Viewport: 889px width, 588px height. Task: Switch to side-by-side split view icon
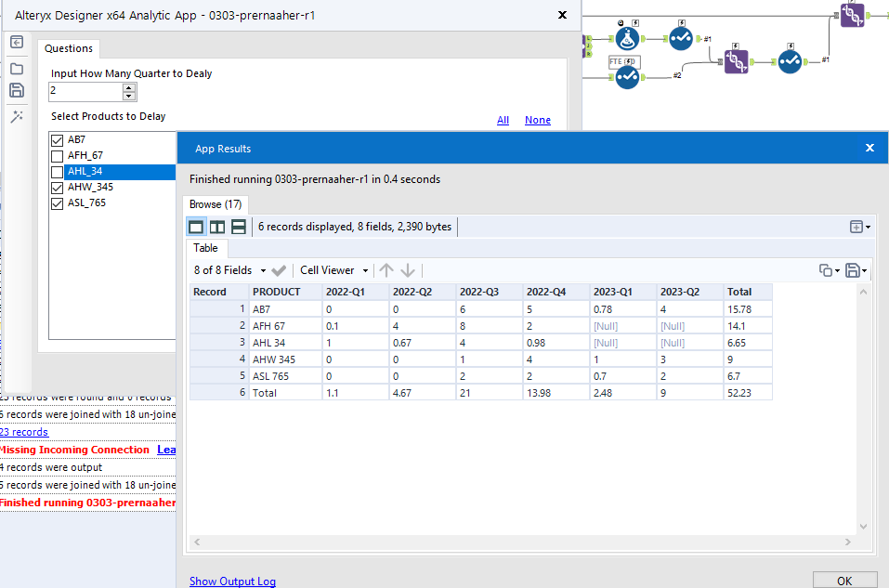(x=216, y=227)
